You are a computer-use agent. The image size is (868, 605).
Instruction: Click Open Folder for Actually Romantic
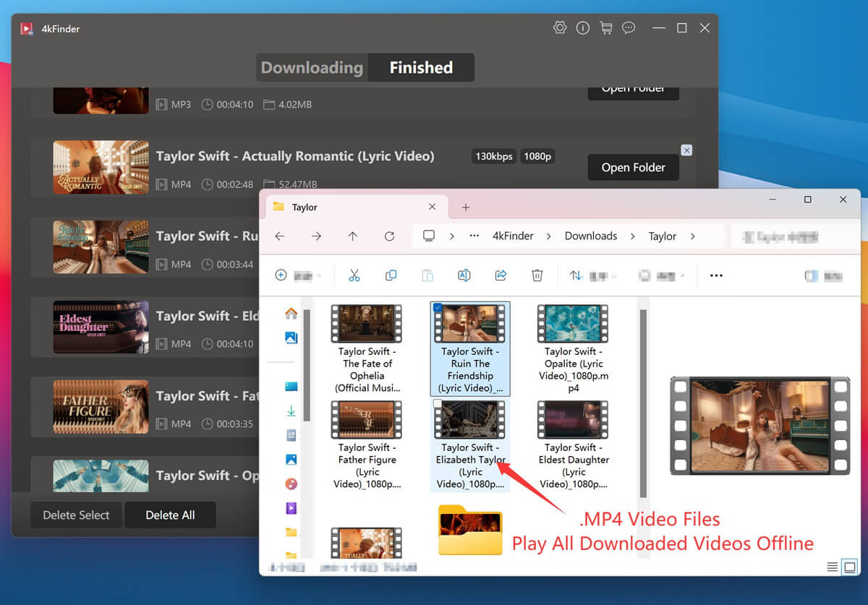pos(633,167)
